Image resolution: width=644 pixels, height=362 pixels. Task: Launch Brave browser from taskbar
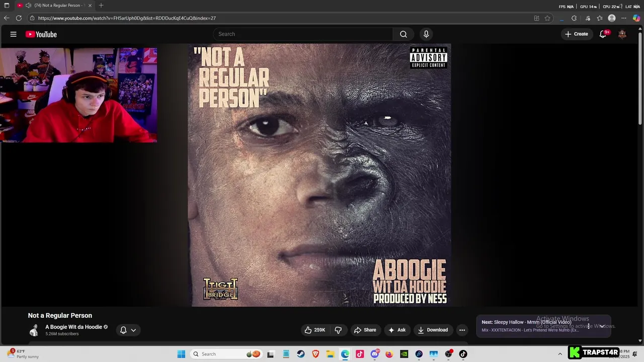(x=315, y=354)
